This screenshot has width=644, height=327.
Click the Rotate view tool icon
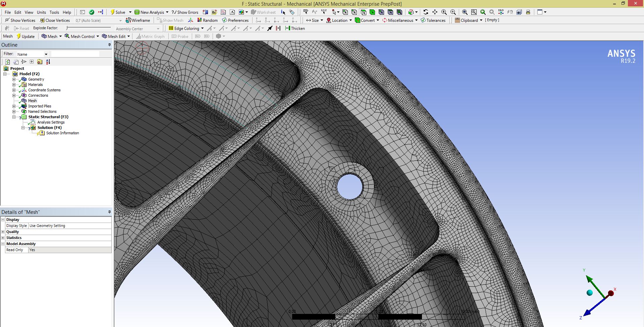coord(426,12)
